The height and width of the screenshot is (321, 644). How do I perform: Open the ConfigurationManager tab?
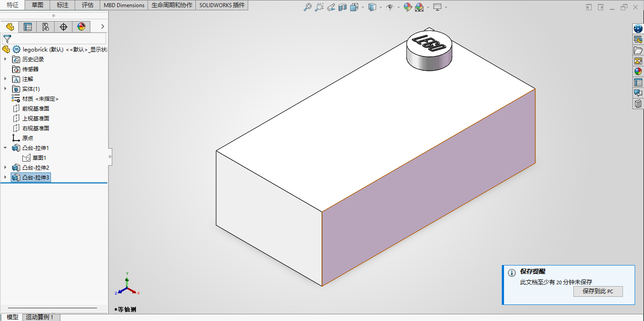(x=46, y=27)
